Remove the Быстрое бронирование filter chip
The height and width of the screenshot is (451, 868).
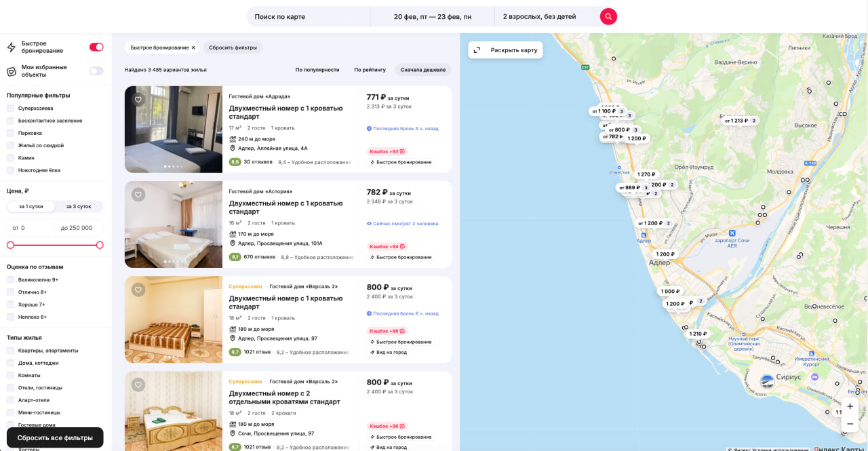[x=193, y=47]
